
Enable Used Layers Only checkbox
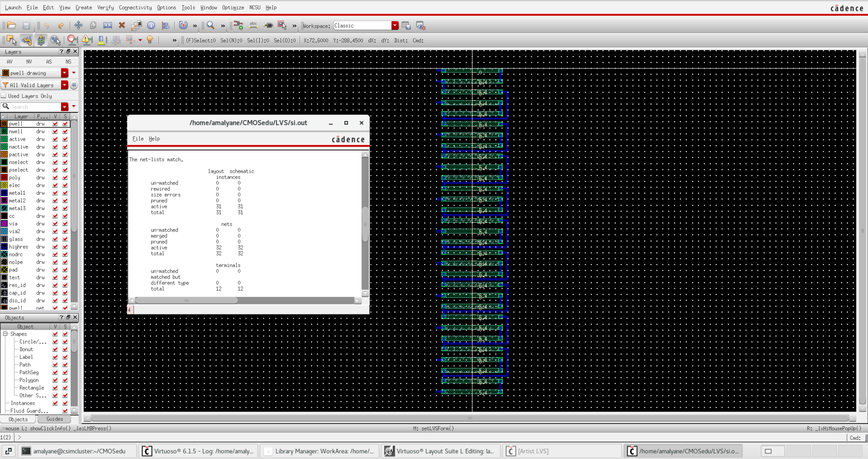[4, 96]
